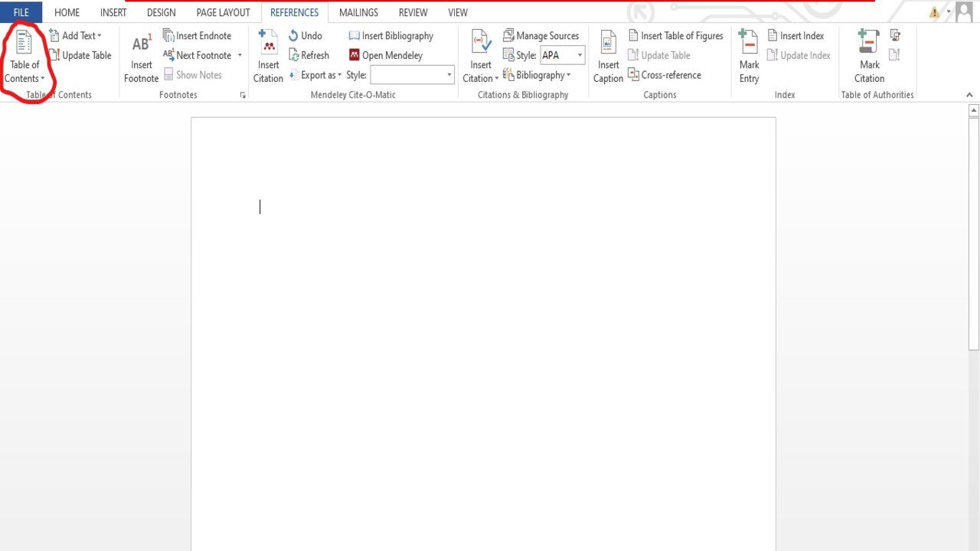Click Insert Caption
This screenshot has width=980, height=551.
(x=608, y=57)
